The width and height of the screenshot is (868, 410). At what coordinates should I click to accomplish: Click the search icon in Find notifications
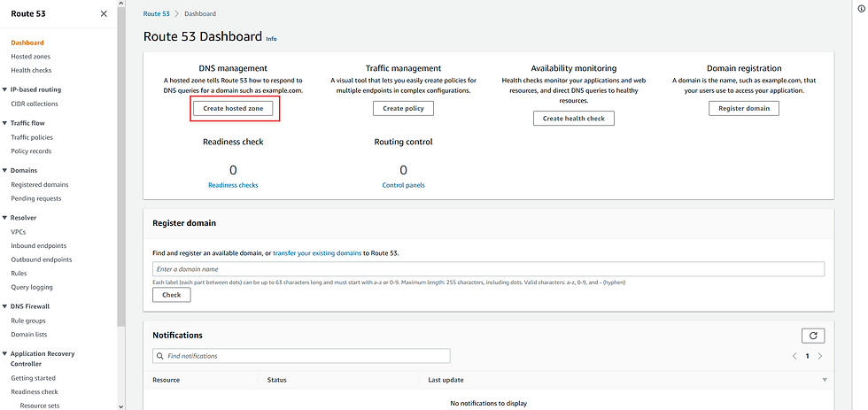click(x=160, y=356)
